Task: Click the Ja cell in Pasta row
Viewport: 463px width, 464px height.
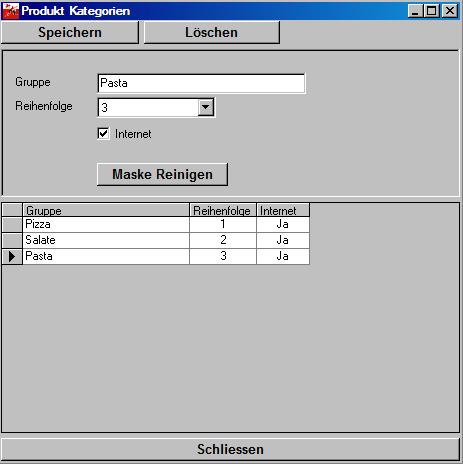Action: [x=283, y=256]
